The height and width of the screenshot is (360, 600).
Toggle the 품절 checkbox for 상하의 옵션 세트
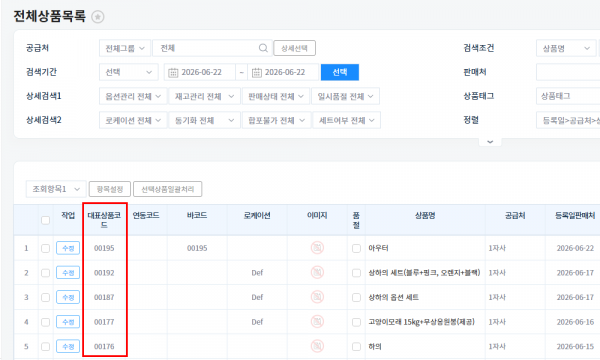[x=356, y=297]
